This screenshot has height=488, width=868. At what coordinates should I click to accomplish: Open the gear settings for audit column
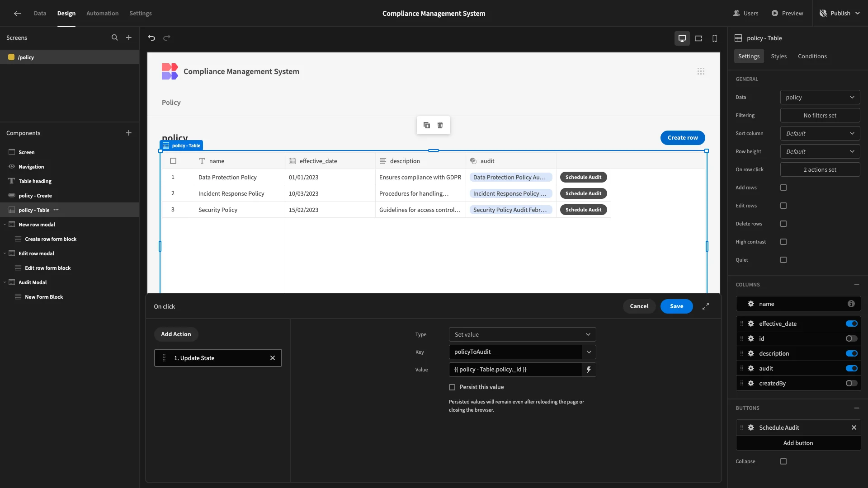pyautogui.click(x=751, y=368)
